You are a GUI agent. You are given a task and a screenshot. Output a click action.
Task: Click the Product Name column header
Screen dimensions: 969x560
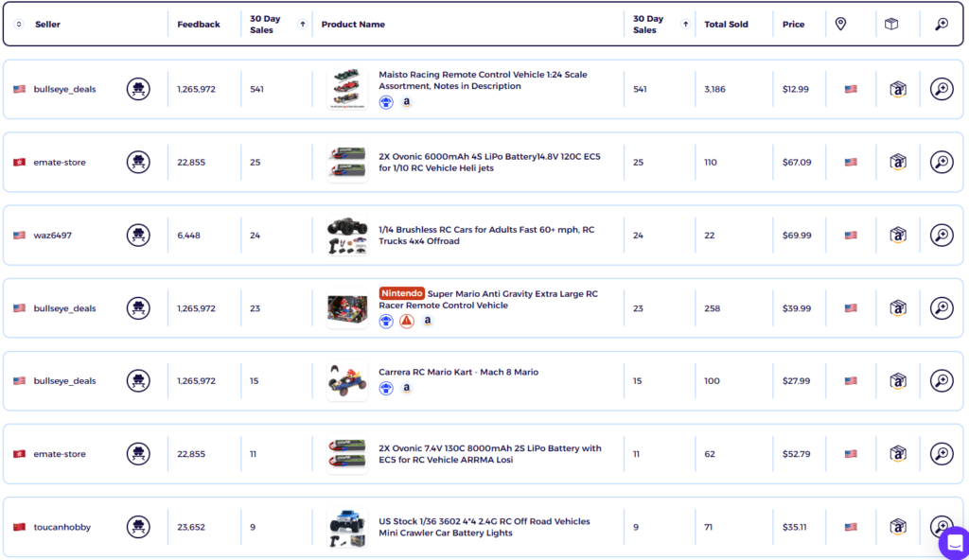click(353, 24)
